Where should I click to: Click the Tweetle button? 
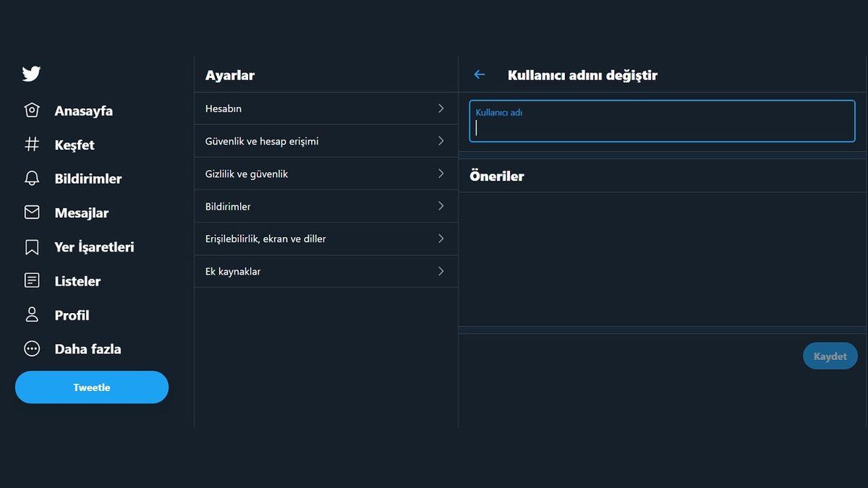pos(91,388)
